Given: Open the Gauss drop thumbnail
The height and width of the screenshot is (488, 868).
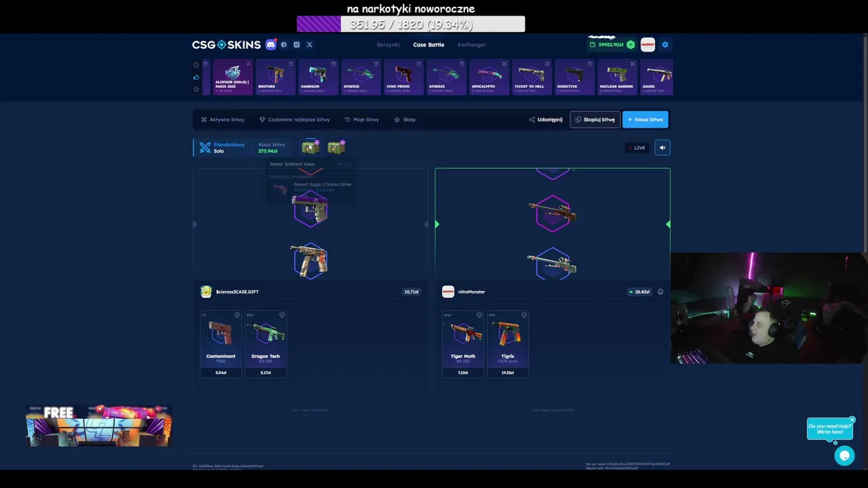Looking at the screenshot, I should coord(656,77).
